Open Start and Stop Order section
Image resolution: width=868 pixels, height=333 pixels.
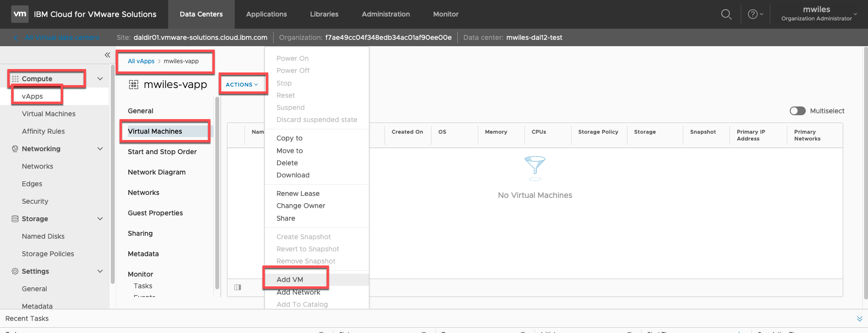162,152
